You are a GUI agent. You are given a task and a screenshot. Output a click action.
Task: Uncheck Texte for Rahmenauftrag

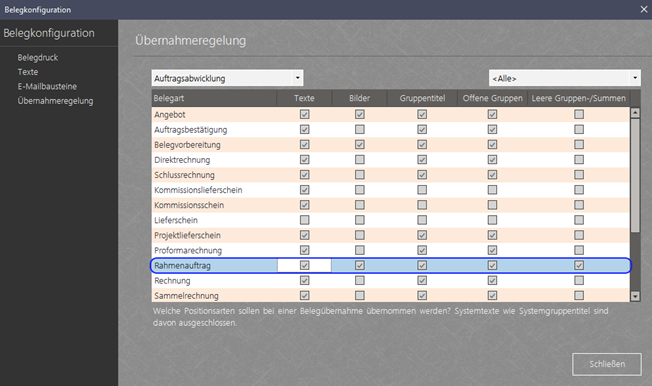click(305, 265)
